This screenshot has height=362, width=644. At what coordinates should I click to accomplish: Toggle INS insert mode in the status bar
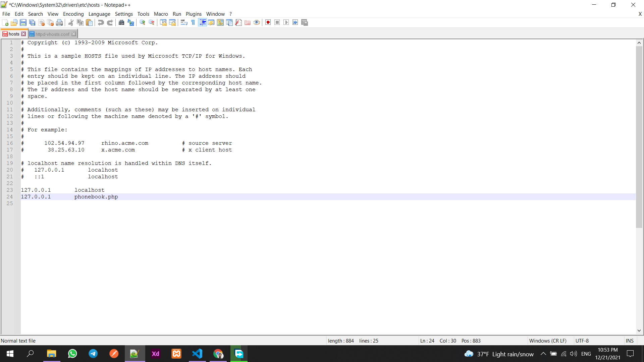[x=630, y=341]
